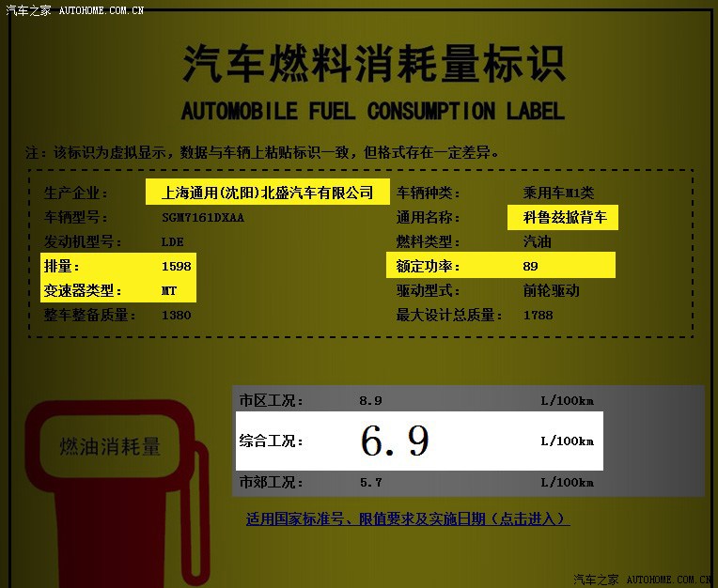
Task: Click fuel type value 汽油
Action: [x=538, y=241]
